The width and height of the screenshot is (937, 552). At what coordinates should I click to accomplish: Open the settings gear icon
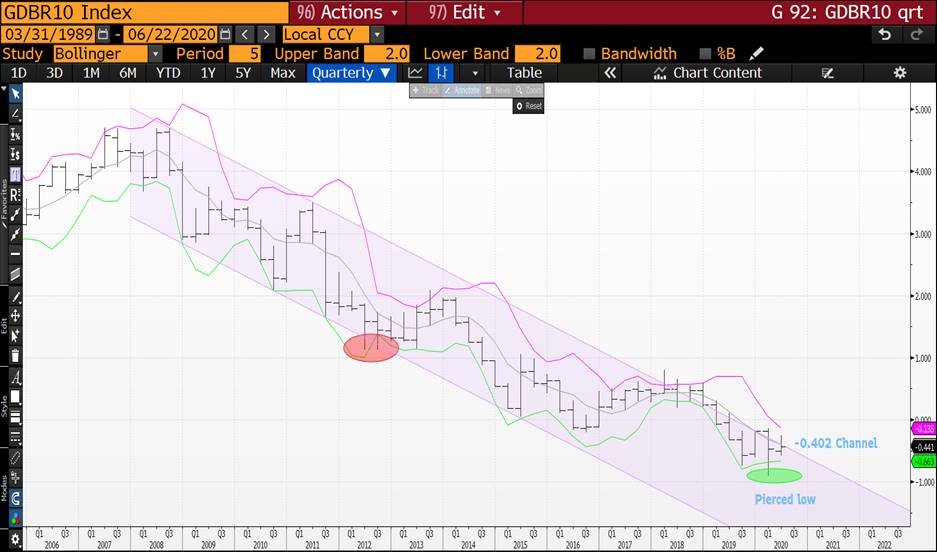click(x=899, y=73)
